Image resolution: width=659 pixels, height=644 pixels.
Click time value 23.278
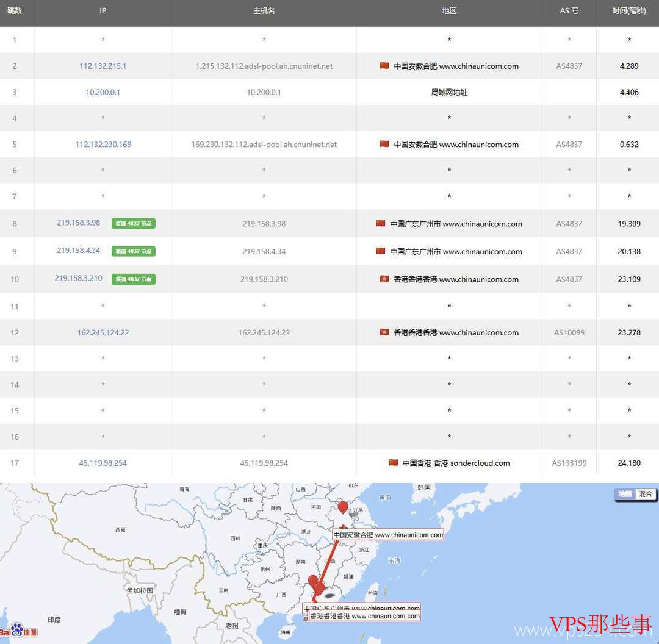pos(628,332)
